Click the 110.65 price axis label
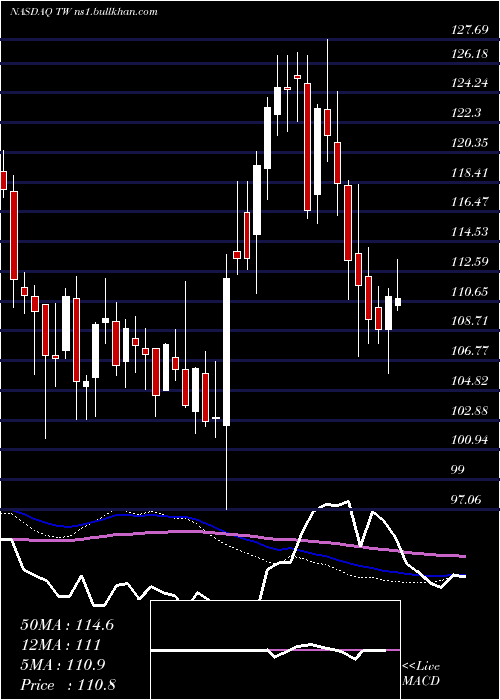Image resolution: width=500 pixels, height=700 pixels. [468, 292]
